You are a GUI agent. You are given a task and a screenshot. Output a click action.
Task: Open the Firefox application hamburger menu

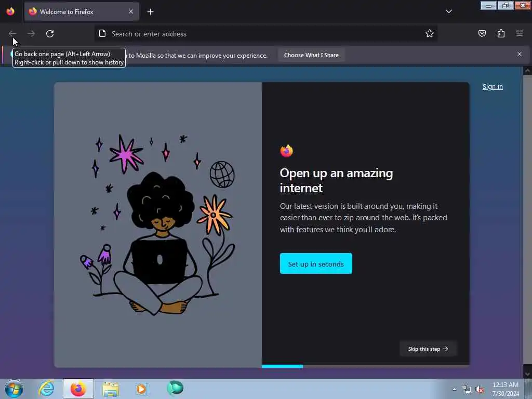(x=520, y=33)
